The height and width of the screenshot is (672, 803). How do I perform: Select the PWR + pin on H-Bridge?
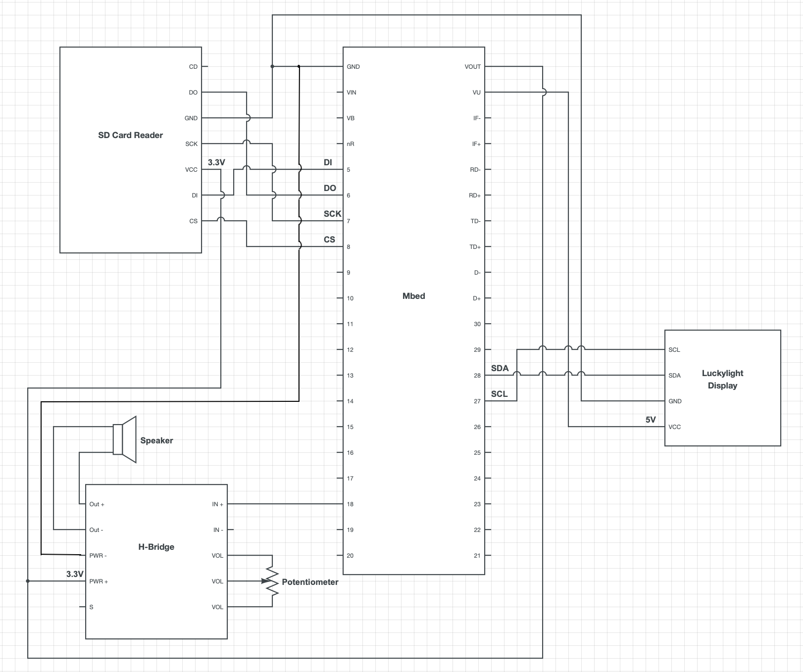click(99, 581)
